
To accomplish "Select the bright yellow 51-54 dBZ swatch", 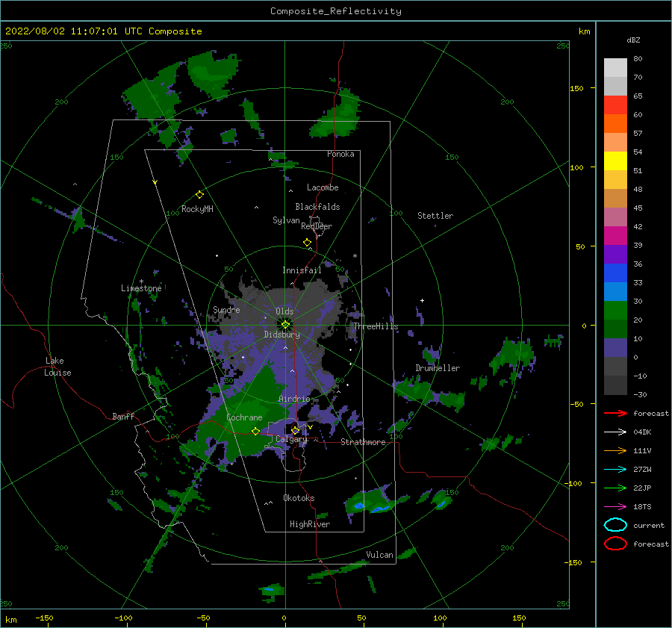I will point(615,161).
